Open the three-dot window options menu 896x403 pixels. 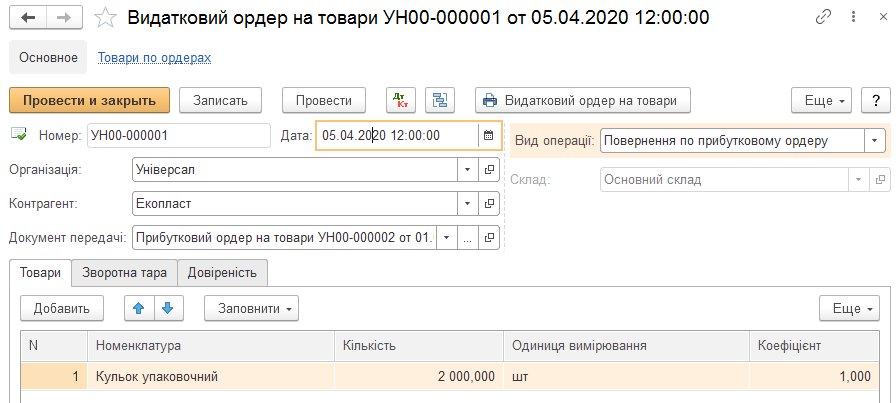click(x=854, y=17)
